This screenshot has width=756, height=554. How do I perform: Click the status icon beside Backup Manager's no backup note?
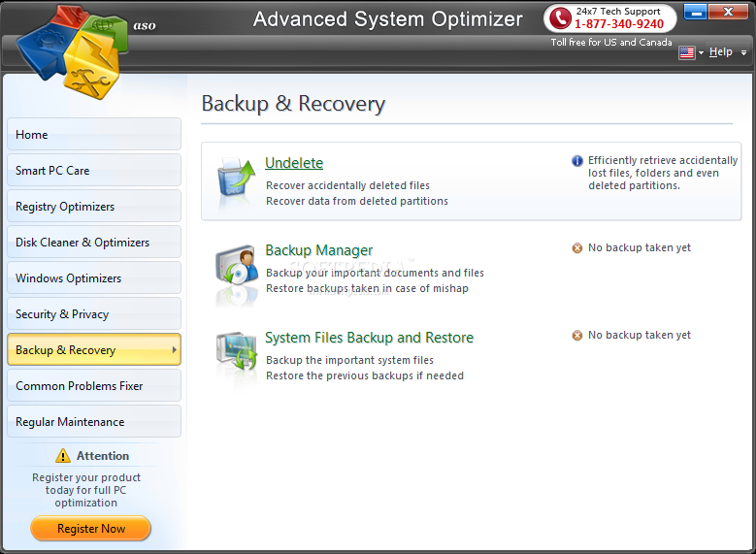click(577, 247)
